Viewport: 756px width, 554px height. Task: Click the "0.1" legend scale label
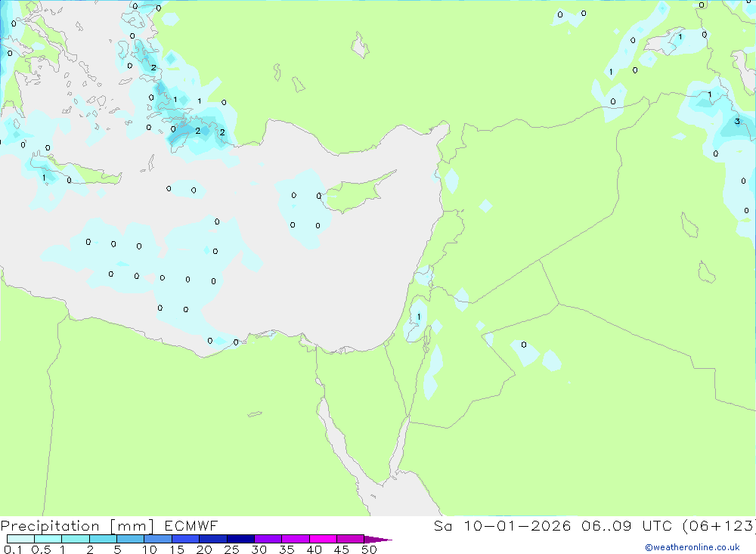click(13, 549)
